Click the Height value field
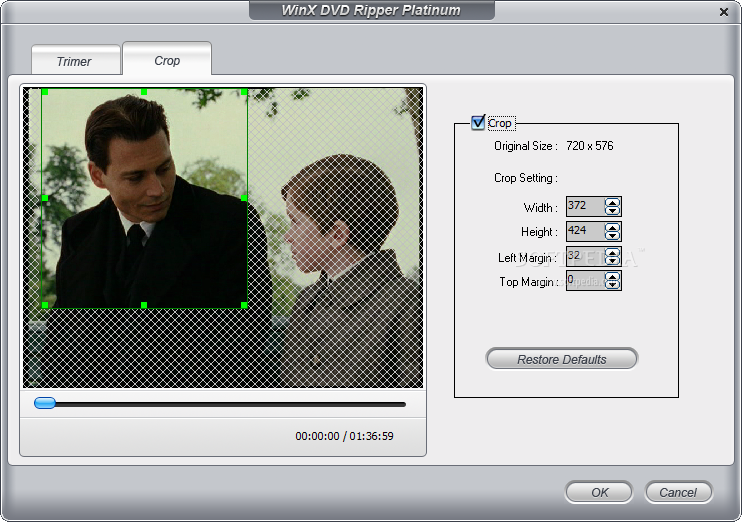This screenshot has height=522, width=742. click(x=585, y=231)
